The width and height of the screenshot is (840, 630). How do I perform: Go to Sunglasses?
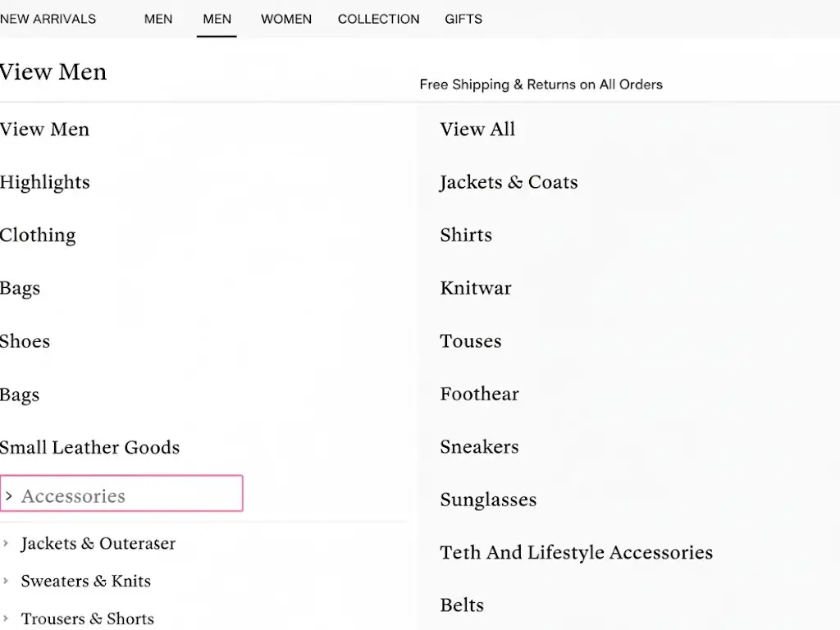488,500
